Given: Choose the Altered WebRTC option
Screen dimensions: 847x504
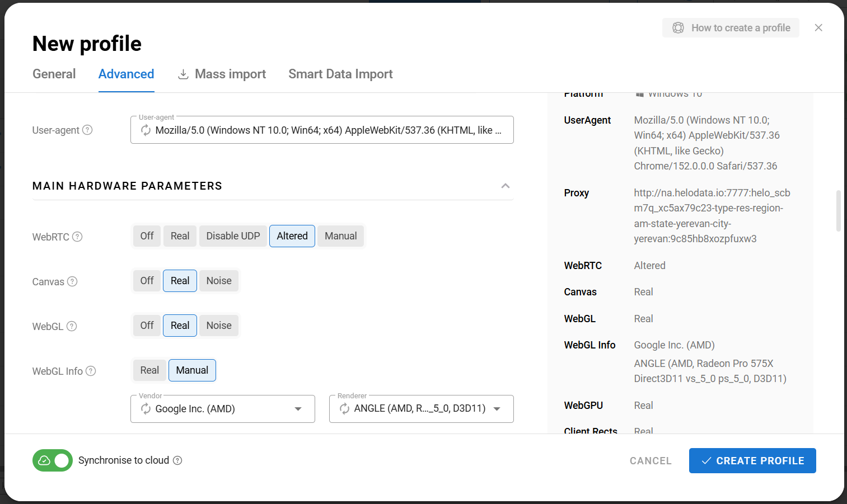Looking at the screenshot, I should 292,236.
